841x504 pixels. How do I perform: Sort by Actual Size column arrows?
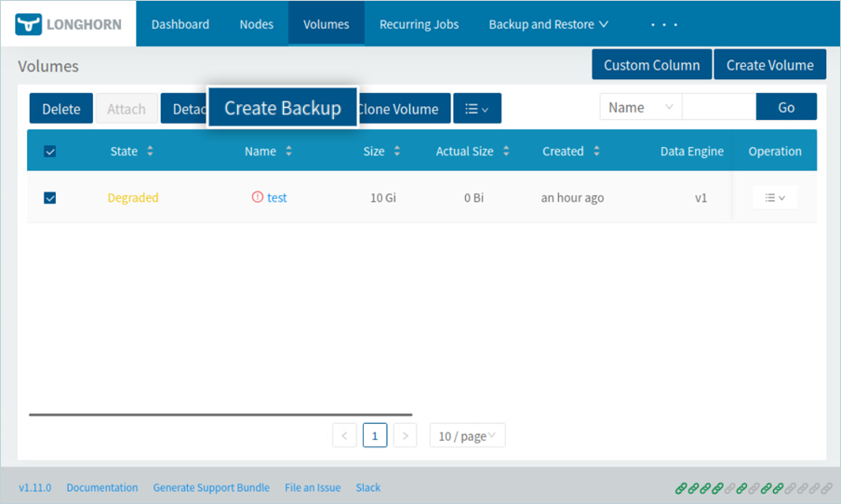click(x=506, y=151)
